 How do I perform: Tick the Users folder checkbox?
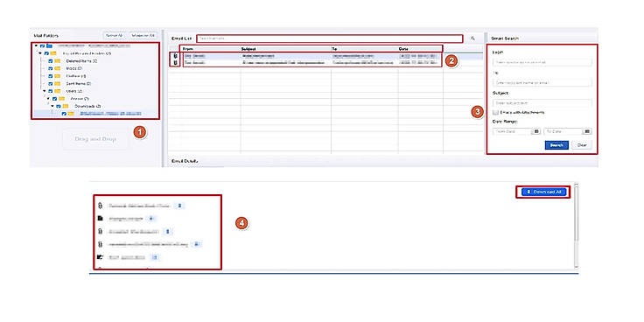pyautogui.click(x=51, y=91)
